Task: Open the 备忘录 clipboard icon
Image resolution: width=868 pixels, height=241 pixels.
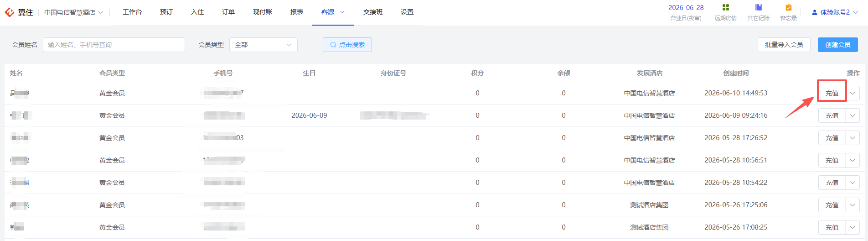Action: click(x=789, y=7)
